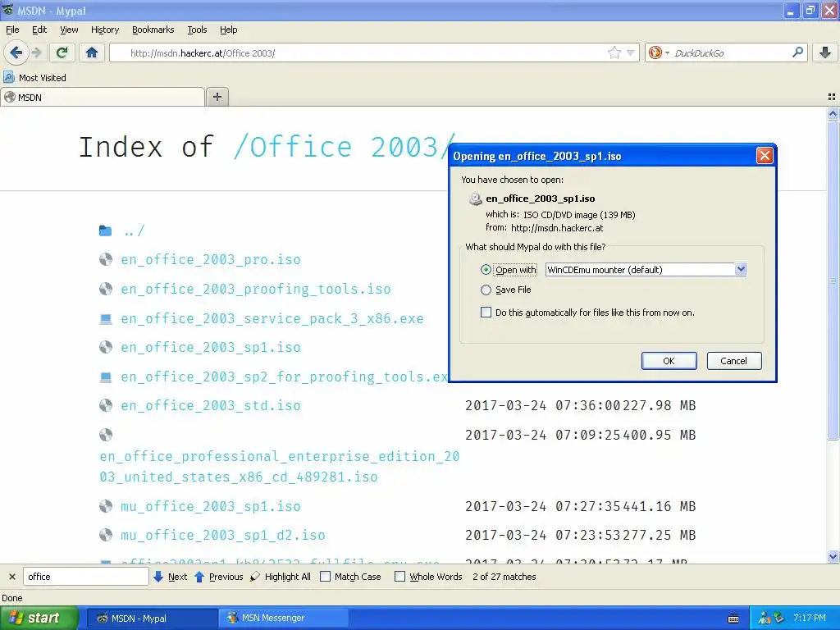Open the View menu

click(x=69, y=30)
